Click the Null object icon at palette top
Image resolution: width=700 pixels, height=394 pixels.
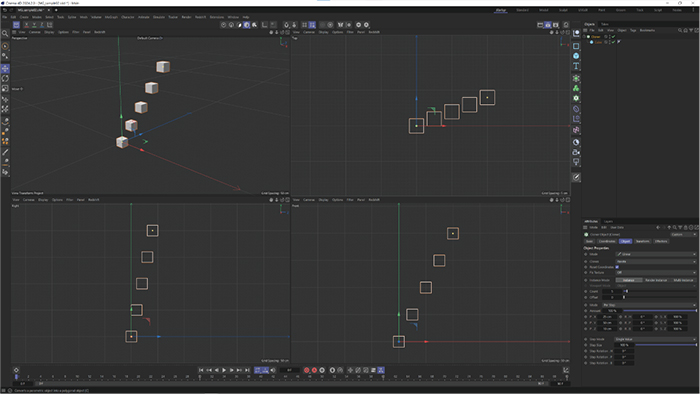[x=576, y=33]
